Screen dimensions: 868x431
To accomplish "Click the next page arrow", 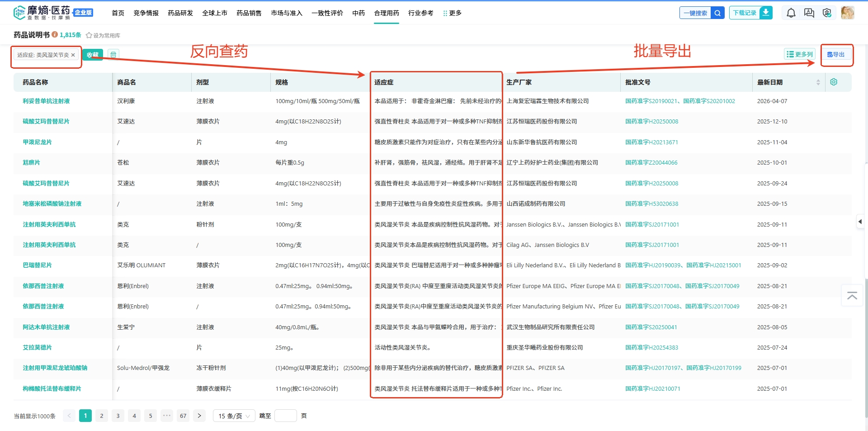I will [199, 416].
